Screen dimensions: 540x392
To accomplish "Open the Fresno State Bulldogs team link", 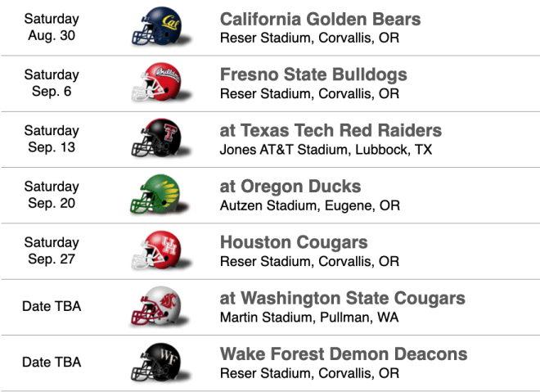I will tap(313, 74).
